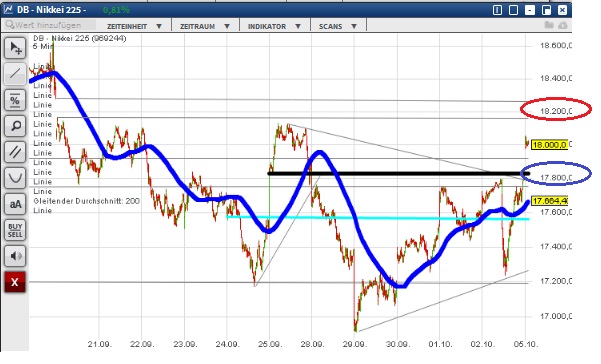Click the cloud upload icon
The height and width of the screenshot is (364, 601).
pos(562,25)
